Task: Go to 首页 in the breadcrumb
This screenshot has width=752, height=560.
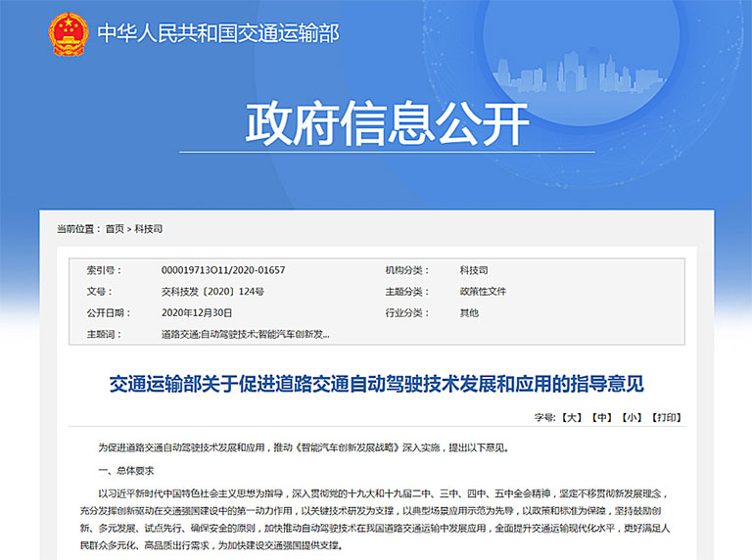Action: (x=116, y=229)
